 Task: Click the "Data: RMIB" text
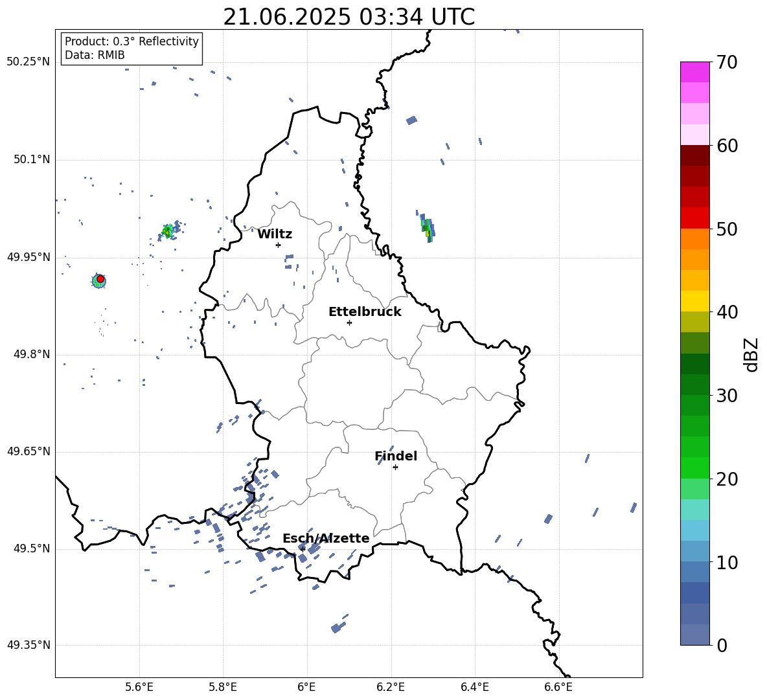click(x=95, y=55)
